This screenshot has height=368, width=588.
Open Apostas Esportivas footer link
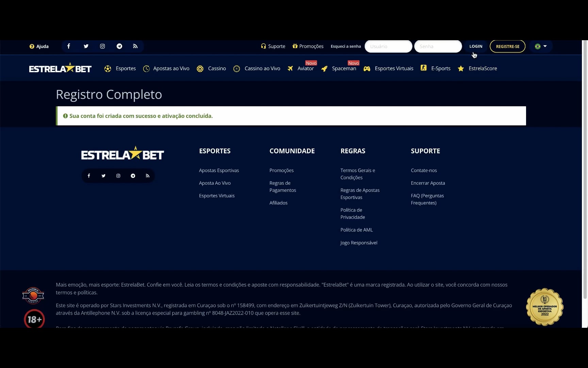[219, 170]
